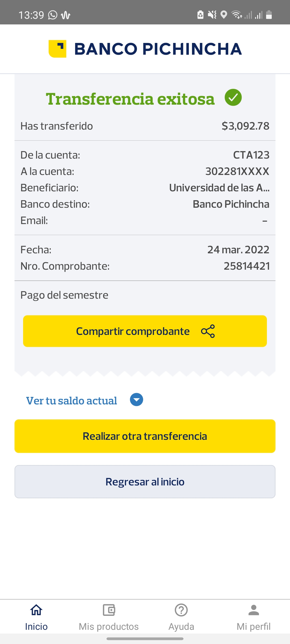
Task: Tap the share icon on Compartir comprobante
Action: [x=208, y=331]
